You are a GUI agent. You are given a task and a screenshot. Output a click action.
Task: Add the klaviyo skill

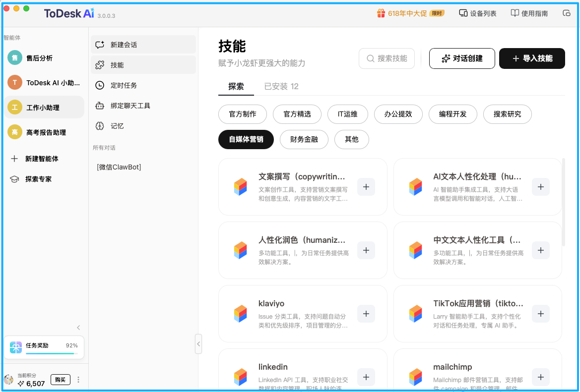coord(366,314)
